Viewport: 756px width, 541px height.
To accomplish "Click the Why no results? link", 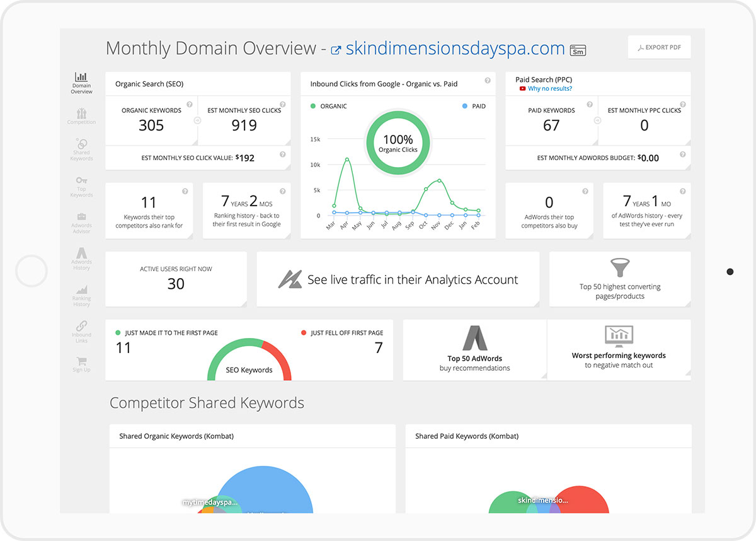I will click(x=550, y=89).
